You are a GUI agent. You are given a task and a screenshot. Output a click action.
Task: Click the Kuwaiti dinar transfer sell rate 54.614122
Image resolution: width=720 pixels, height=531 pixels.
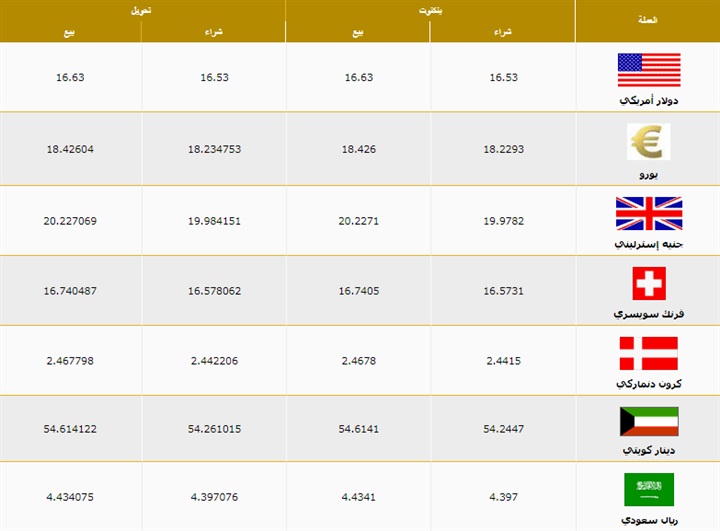(70, 430)
